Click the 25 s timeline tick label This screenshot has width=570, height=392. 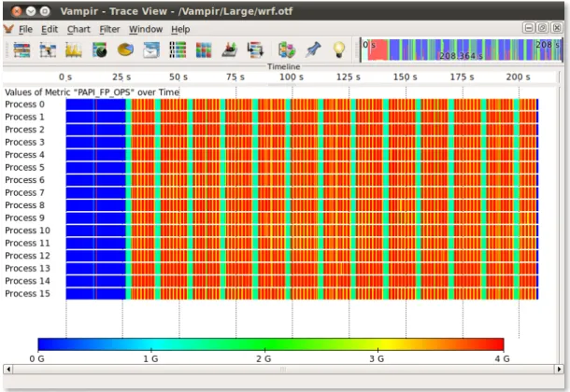[121, 77]
